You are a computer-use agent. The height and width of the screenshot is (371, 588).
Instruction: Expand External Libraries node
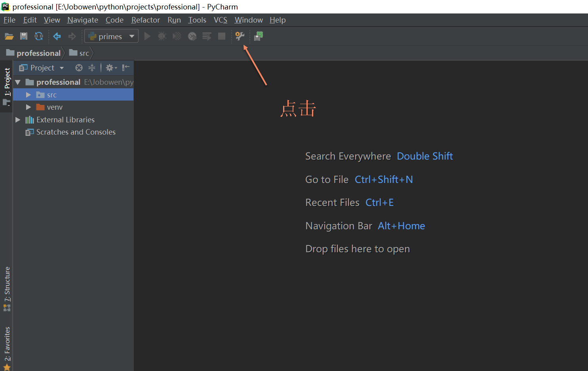pyautogui.click(x=18, y=120)
